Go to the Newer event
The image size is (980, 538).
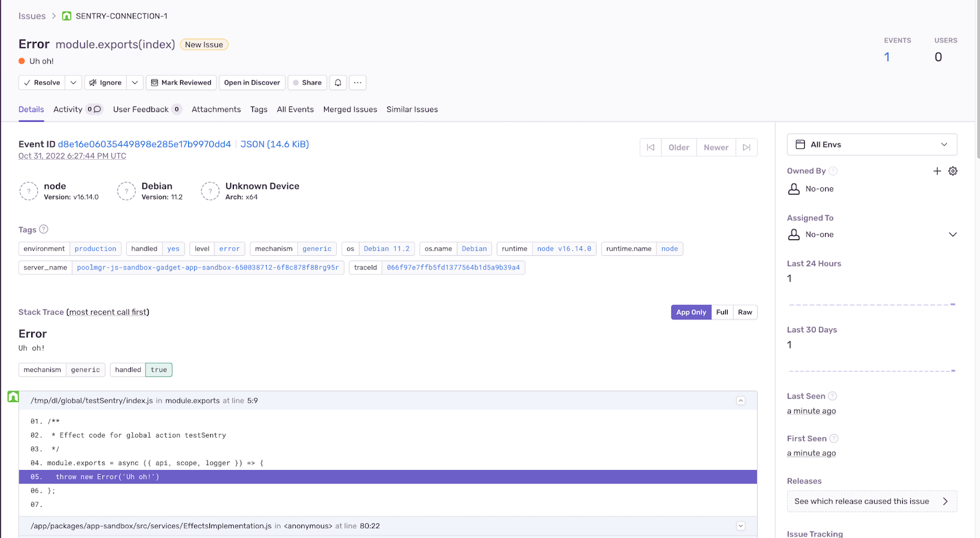coord(716,148)
